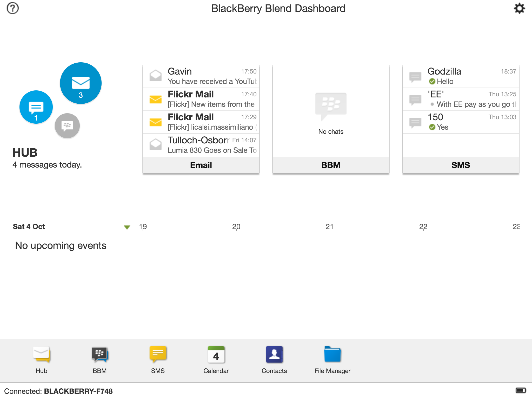Image resolution: width=532 pixels, height=399 pixels.
Task: Open Godzilla's Hello text message
Action: pos(461,76)
